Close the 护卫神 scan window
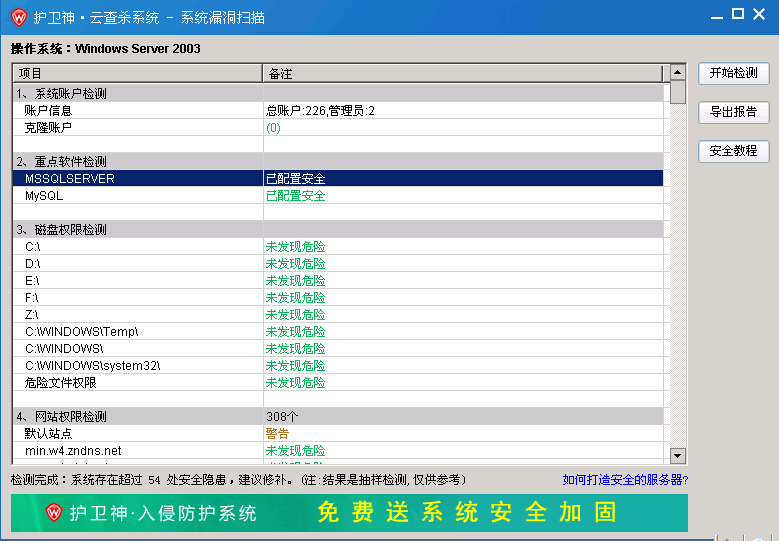The image size is (779, 541). coord(759,14)
